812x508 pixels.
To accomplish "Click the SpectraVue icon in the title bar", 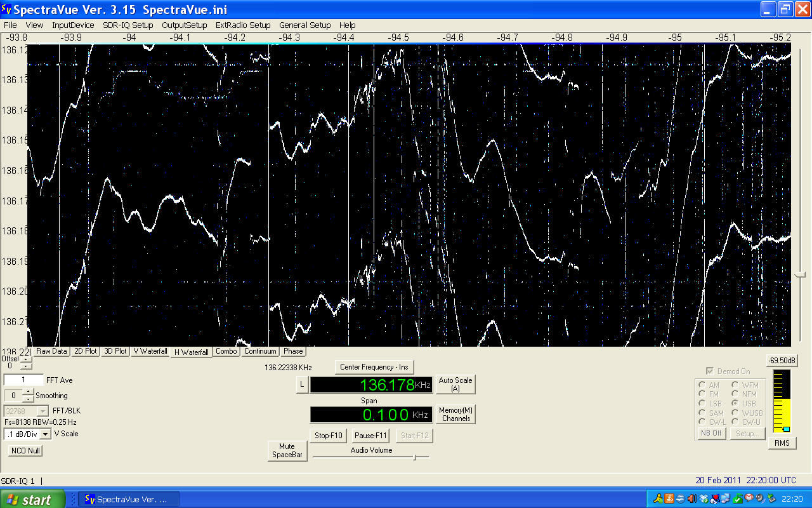I will coord(8,9).
